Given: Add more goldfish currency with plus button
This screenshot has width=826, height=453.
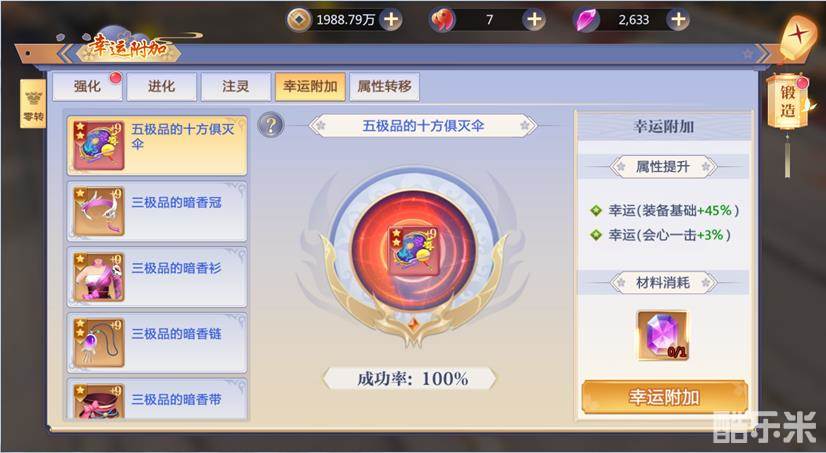Looking at the screenshot, I should point(534,20).
